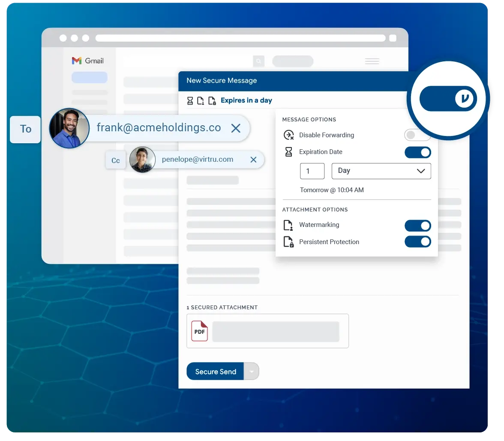Click the hourglass expiration icon in toolbar
This screenshot has width=504, height=441.
pos(190,100)
